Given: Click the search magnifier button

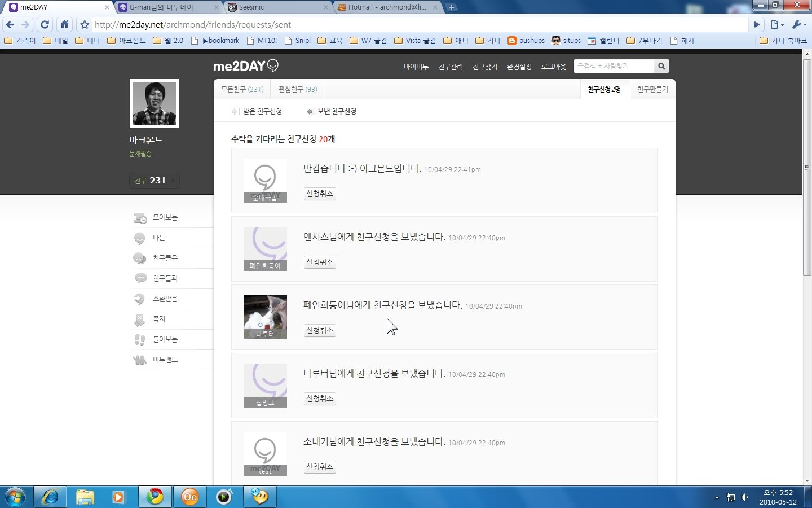Looking at the screenshot, I should coord(661,66).
